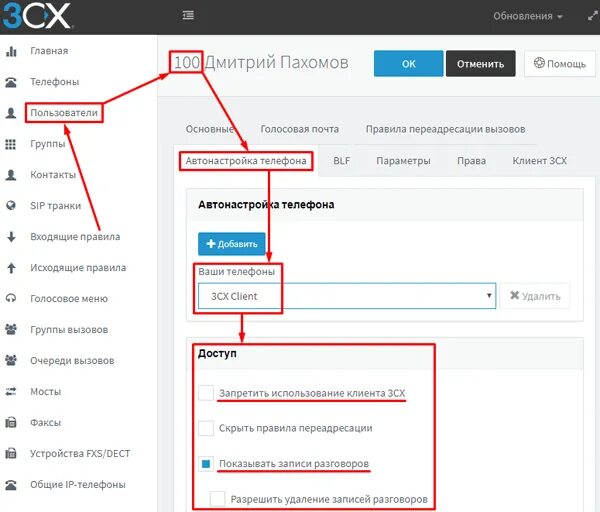Viewport: 600px width, 512px height.
Task: Open Группы in the sidebar
Action: pos(48,144)
